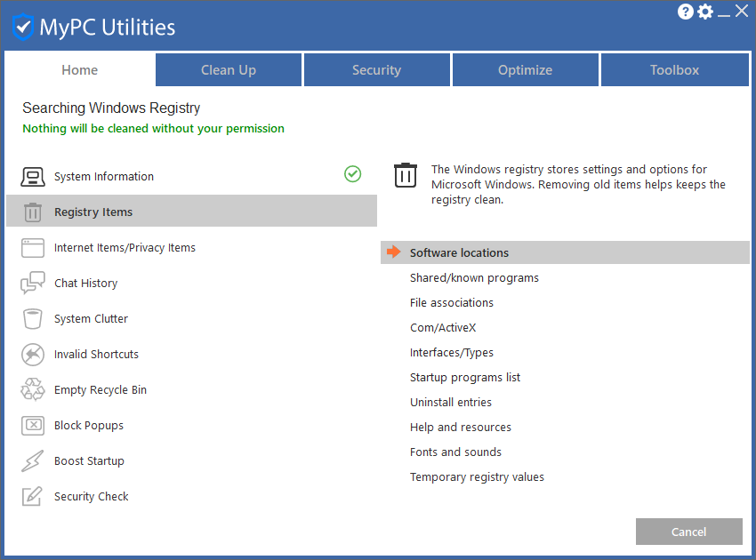This screenshot has width=756, height=560.
Task: Select Internet Items/Privacy Items label
Action: coord(125,248)
